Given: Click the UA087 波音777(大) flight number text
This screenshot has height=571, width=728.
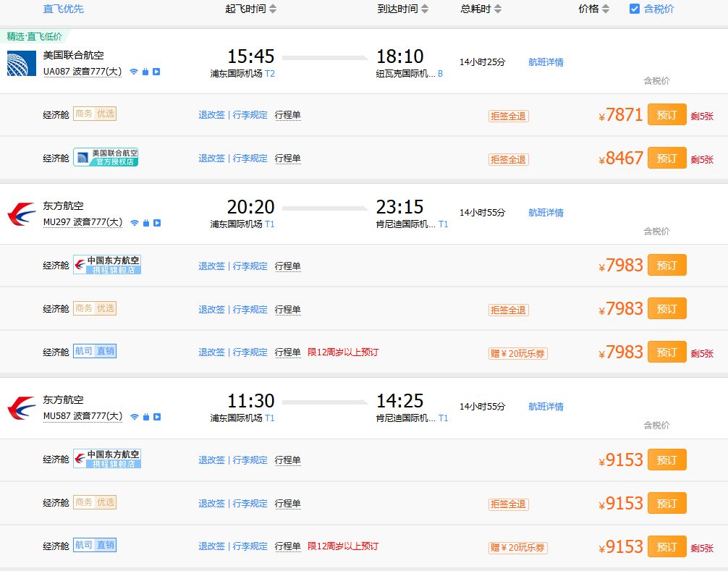Looking at the screenshot, I should click(82, 72).
